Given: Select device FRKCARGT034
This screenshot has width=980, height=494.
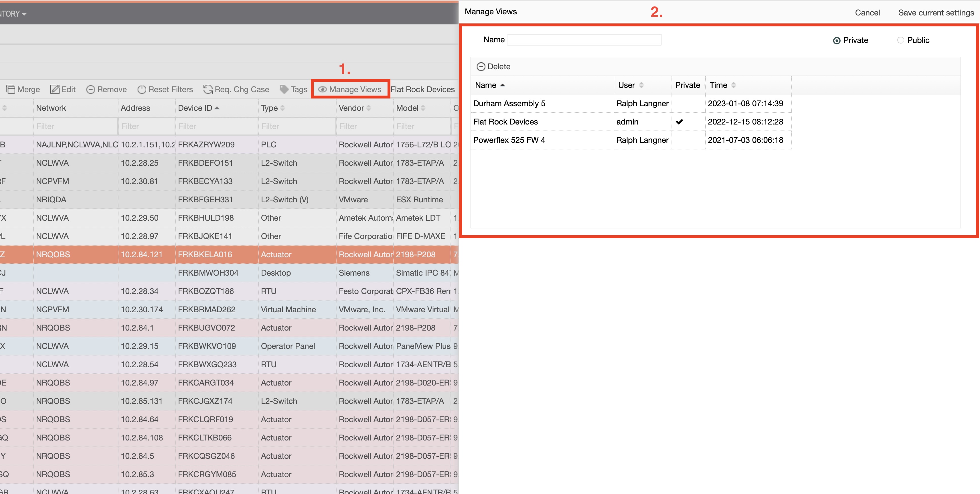Looking at the screenshot, I should click(x=206, y=383).
